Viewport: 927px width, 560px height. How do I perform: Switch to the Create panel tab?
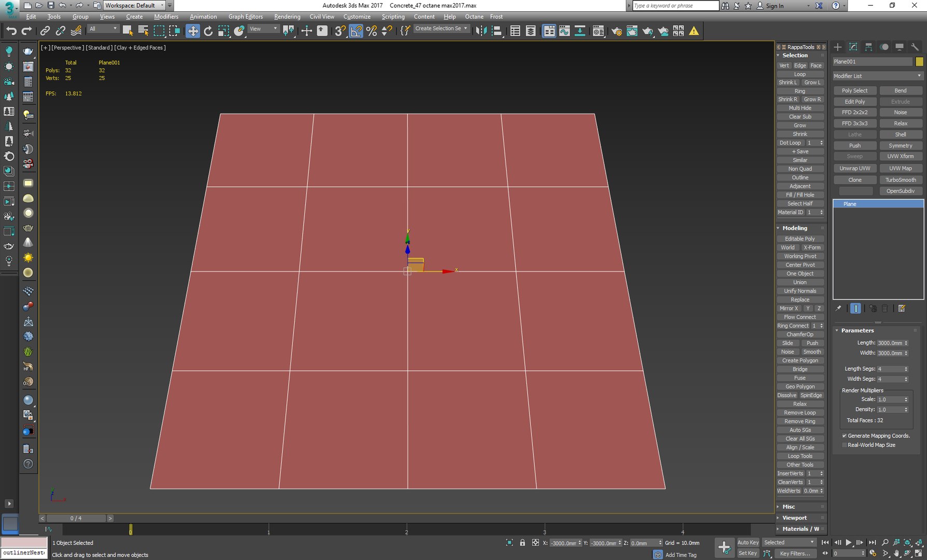point(837,47)
